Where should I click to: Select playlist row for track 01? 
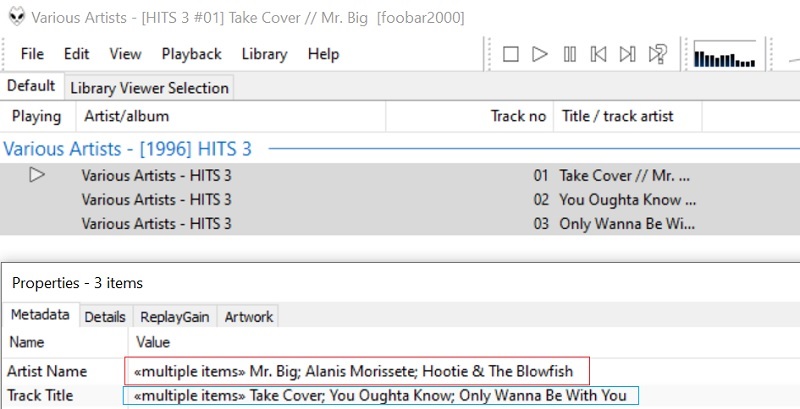coord(400,175)
